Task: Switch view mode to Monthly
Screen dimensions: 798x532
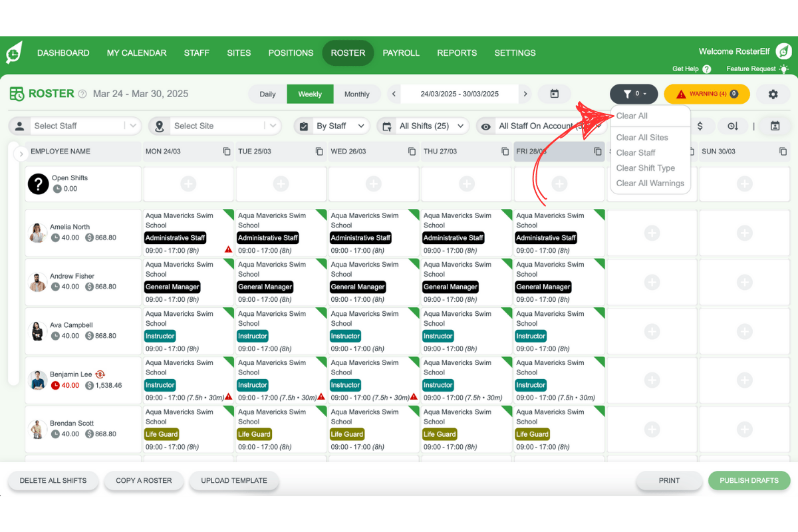Action: [x=358, y=94]
